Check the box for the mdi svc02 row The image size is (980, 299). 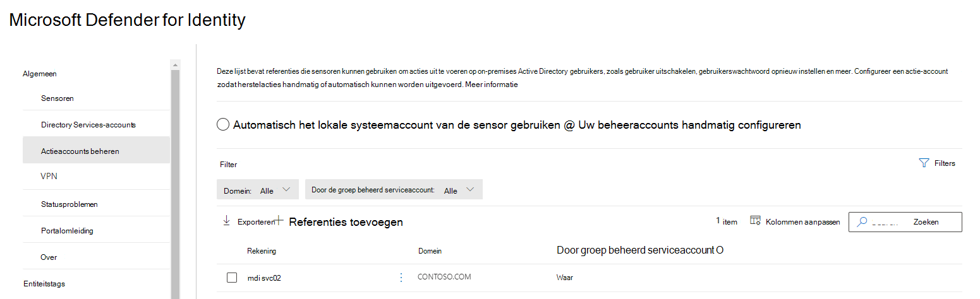point(232,278)
